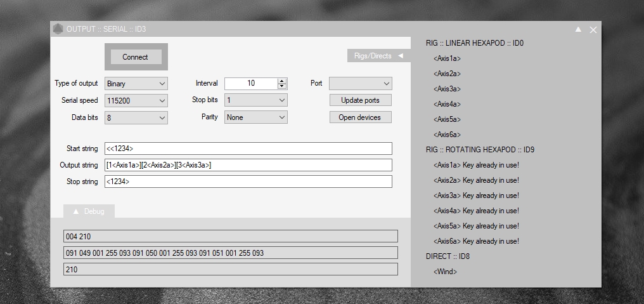Click into the Start string field
Image resolution: width=644 pixels, height=304 pixels.
pos(248,149)
